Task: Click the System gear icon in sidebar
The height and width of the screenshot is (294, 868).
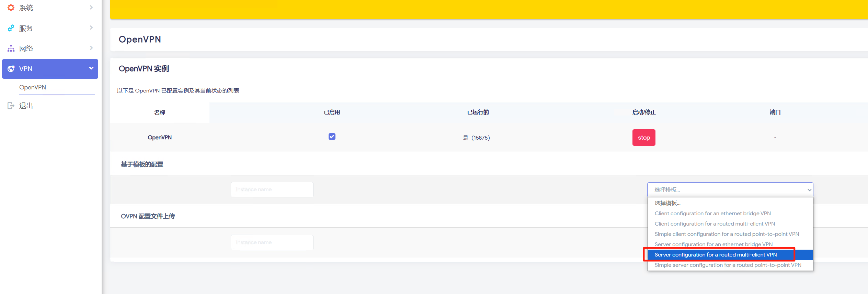Action: [x=11, y=8]
